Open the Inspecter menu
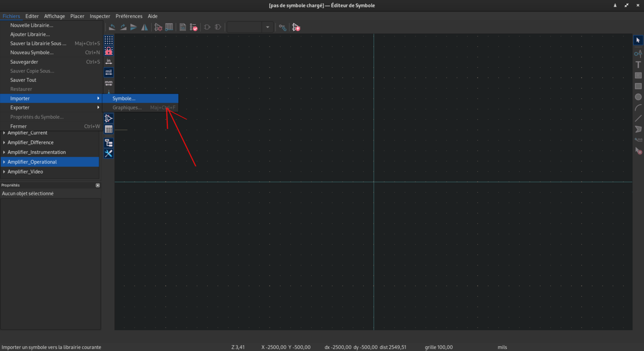644x351 pixels. tap(100, 16)
